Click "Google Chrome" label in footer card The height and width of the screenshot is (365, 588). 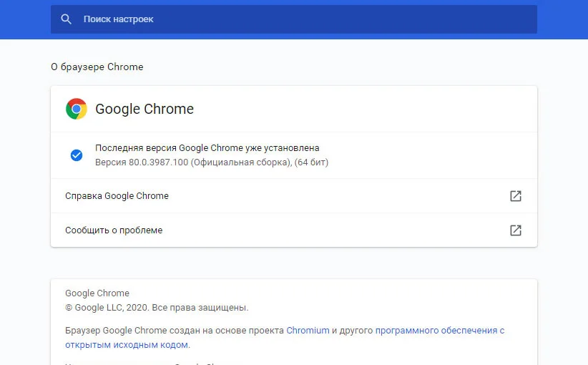(97, 293)
